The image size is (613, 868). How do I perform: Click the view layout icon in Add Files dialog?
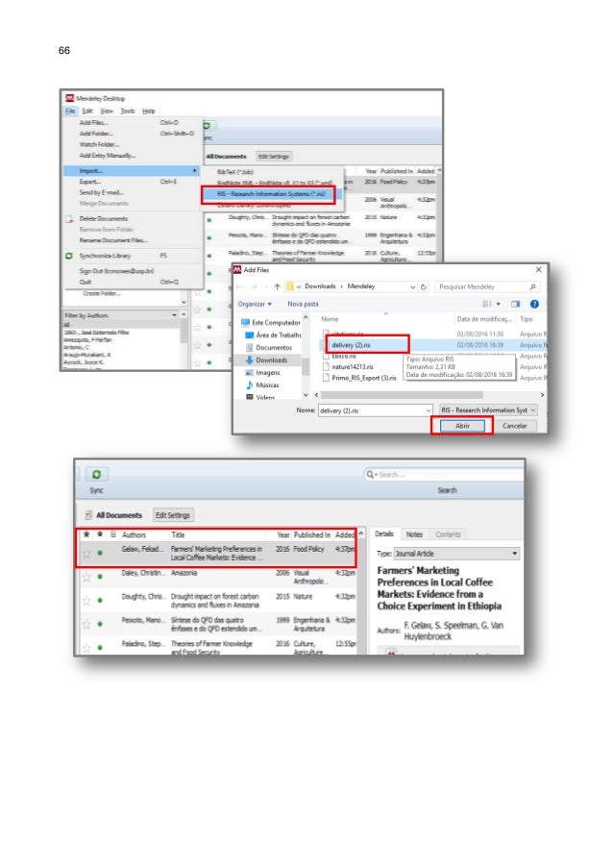pyautogui.click(x=487, y=304)
